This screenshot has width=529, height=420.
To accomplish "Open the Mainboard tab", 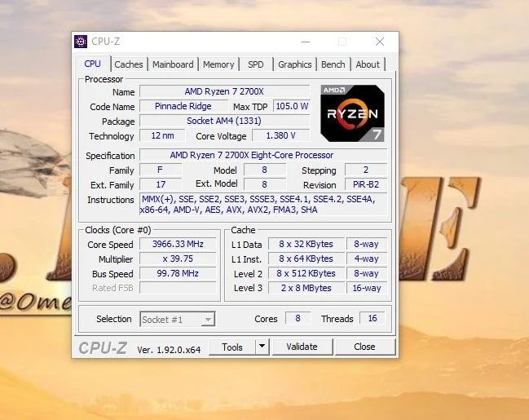I will 173,64.
